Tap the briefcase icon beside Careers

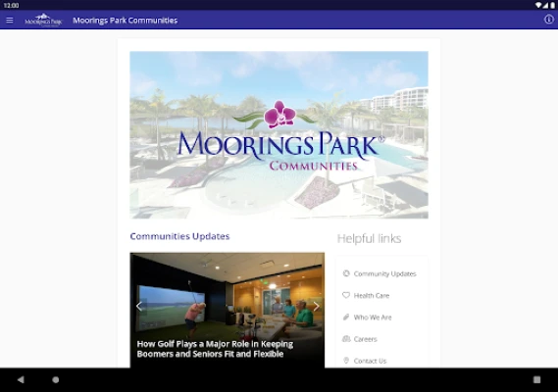[346, 339]
